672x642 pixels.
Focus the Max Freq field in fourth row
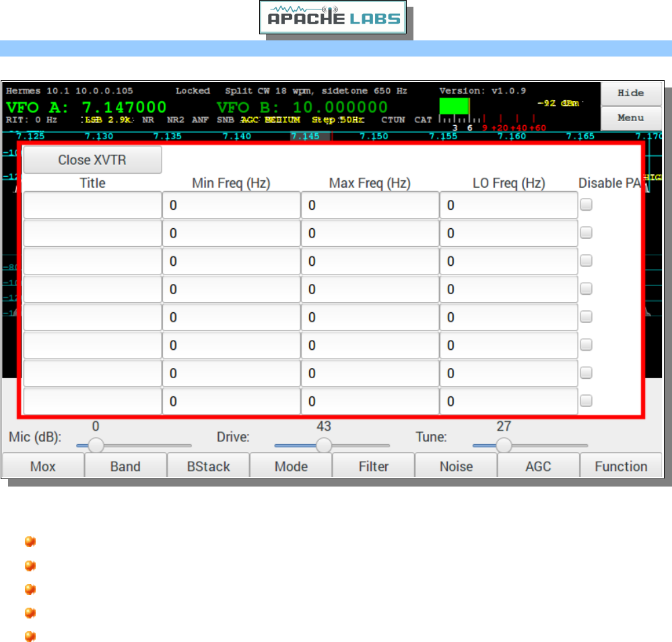[370, 289]
